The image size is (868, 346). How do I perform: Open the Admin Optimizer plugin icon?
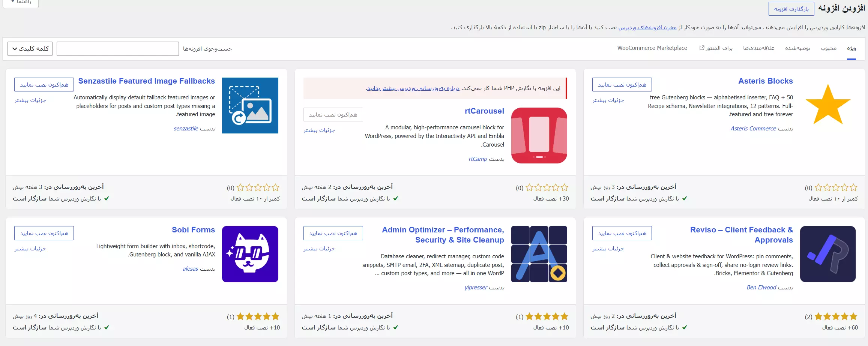tap(539, 254)
